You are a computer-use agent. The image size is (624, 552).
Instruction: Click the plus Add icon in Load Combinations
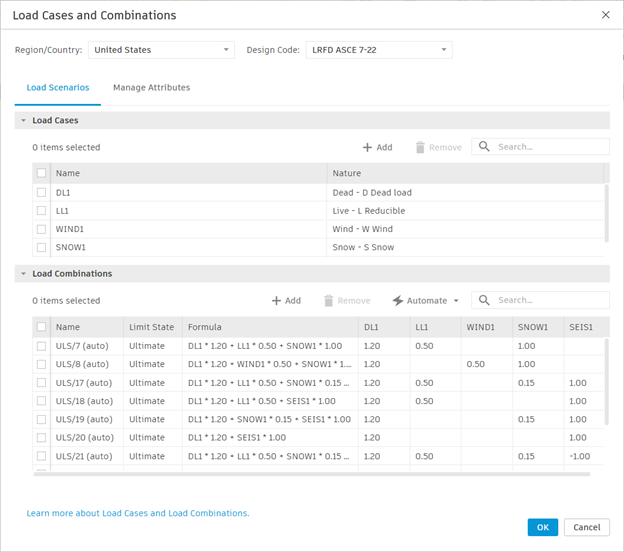pyautogui.click(x=276, y=301)
